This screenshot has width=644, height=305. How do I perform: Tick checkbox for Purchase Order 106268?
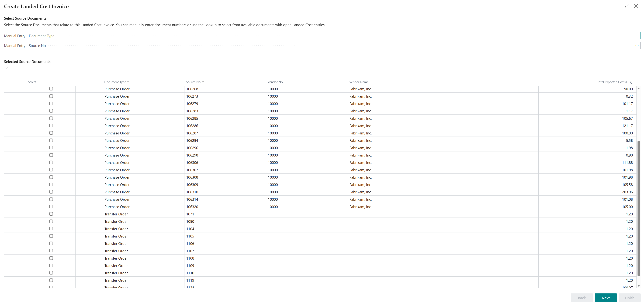(51, 89)
